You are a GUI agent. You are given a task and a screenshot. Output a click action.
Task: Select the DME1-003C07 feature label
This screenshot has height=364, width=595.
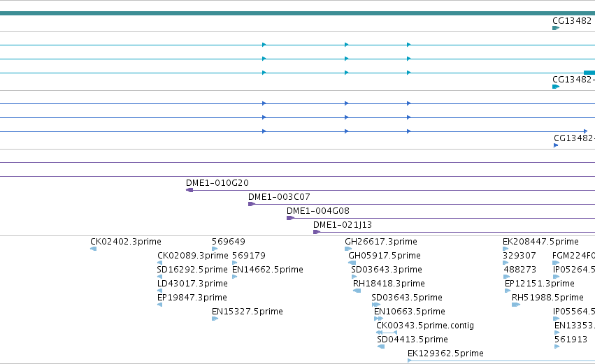tap(279, 197)
